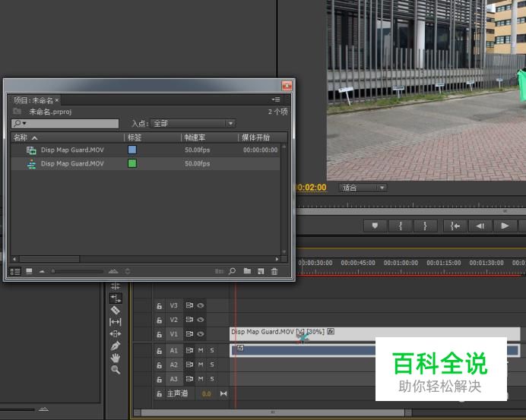Open the project panel flyout menu
Image resolution: width=526 pixels, height=420 pixels.
pos(276,99)
